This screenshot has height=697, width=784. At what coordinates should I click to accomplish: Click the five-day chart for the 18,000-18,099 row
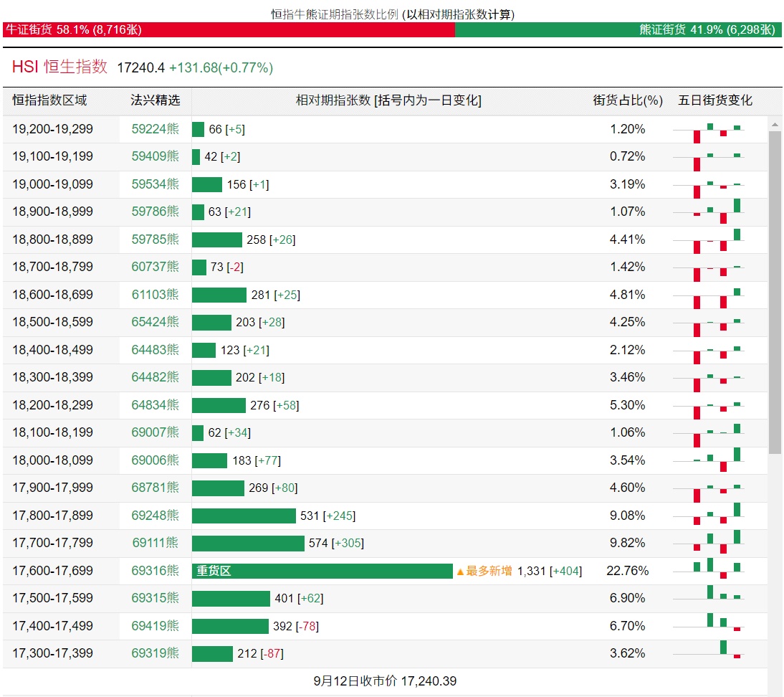pos(717,460)
